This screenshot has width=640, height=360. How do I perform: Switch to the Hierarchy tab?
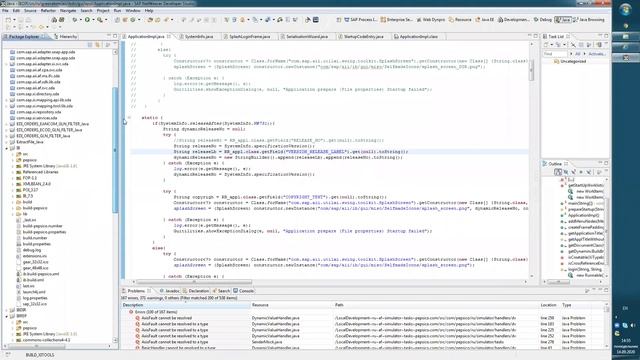coord(65,37)
